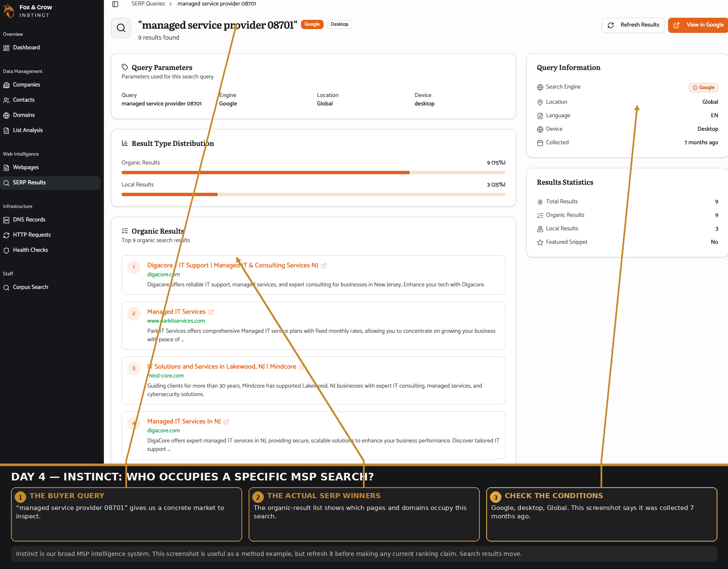Viewport: 728px width, 569px height.
Task: Open Managed IT Services In NJ title
Action: [184, 421]
